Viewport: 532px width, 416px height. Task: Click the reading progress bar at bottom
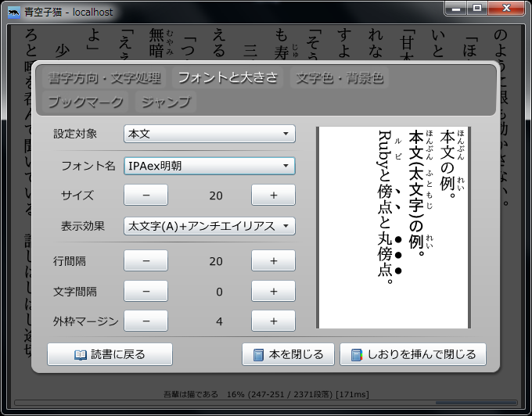[x=266, y=403]
